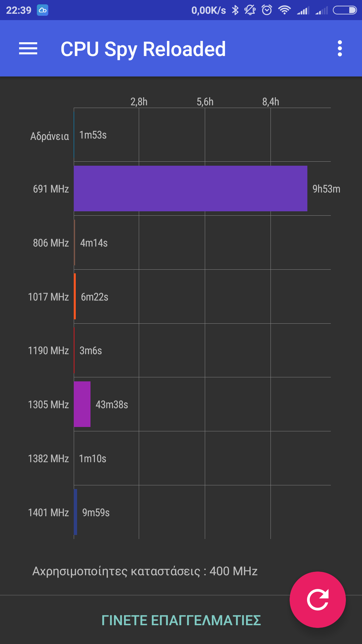Tap the alarm clock status icon
The height and width of the screenshot is (644, 362).
click(267, 10)
